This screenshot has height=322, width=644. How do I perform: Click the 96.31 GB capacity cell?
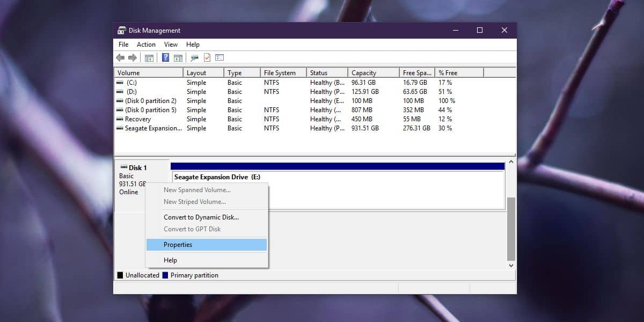pyautogui.click(x=364, y=83)
